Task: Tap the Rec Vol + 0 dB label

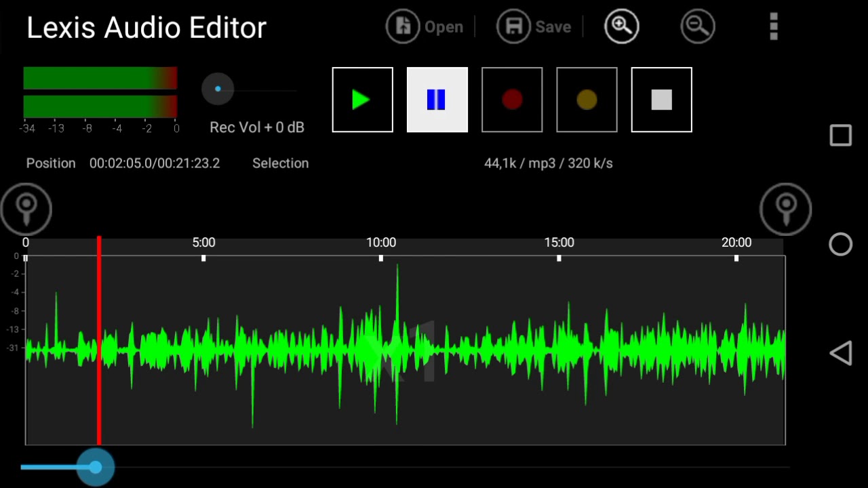Action: click(257, 127)
